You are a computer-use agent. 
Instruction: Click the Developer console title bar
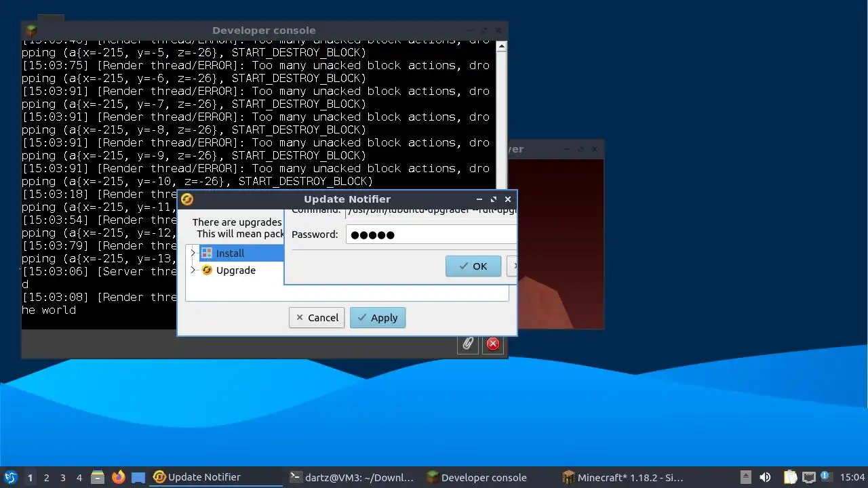(x=264, y=30)
